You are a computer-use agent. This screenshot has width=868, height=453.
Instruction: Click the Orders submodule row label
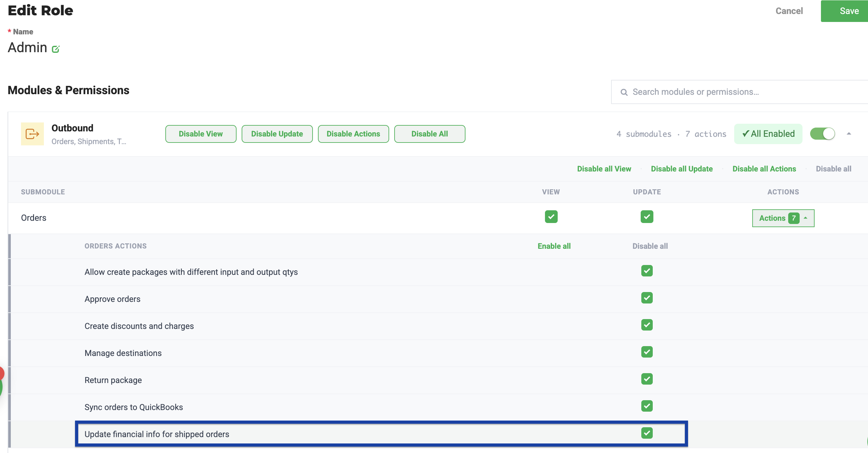pyautogui.click(x=34, y=218)
